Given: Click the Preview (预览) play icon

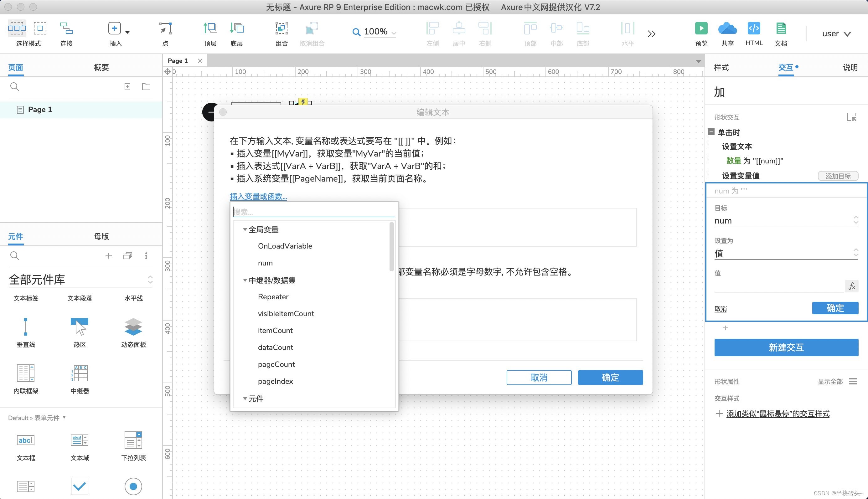Looking at the screenshot, I should (701, 28).
